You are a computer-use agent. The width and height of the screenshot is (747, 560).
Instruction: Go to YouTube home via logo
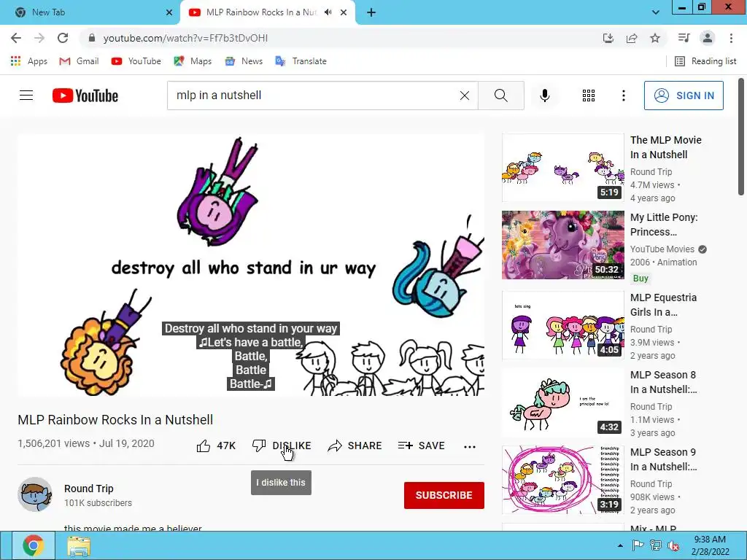(85, 96)
